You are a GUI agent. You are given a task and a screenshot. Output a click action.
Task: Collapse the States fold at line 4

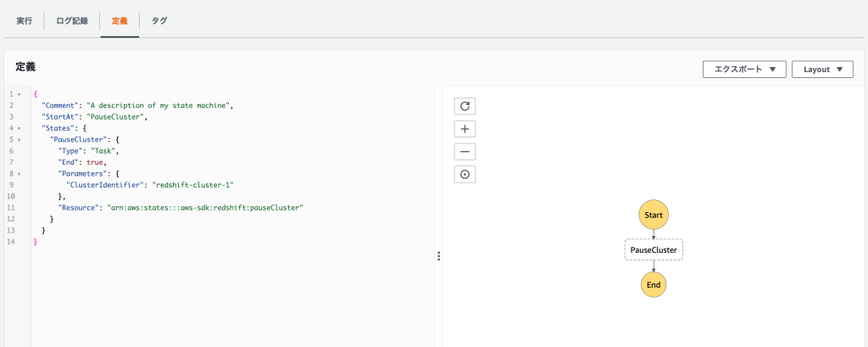click(x=19, y=128)
